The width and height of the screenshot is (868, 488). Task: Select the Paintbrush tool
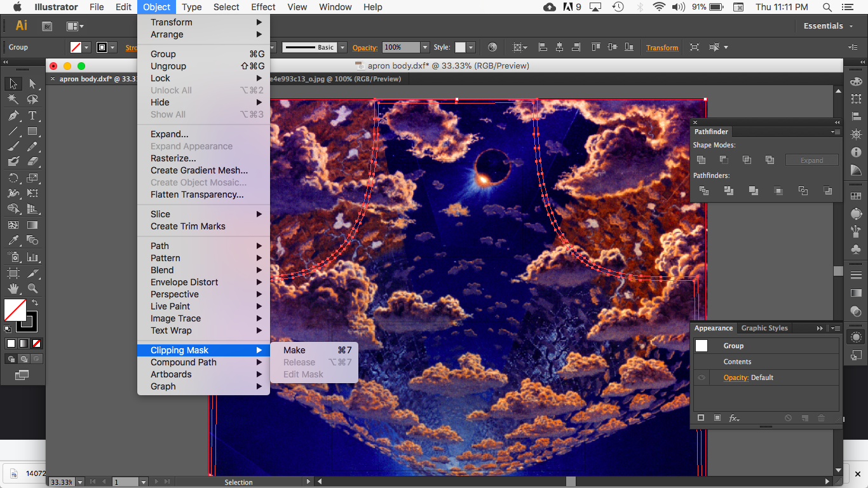tap(13, 147)
